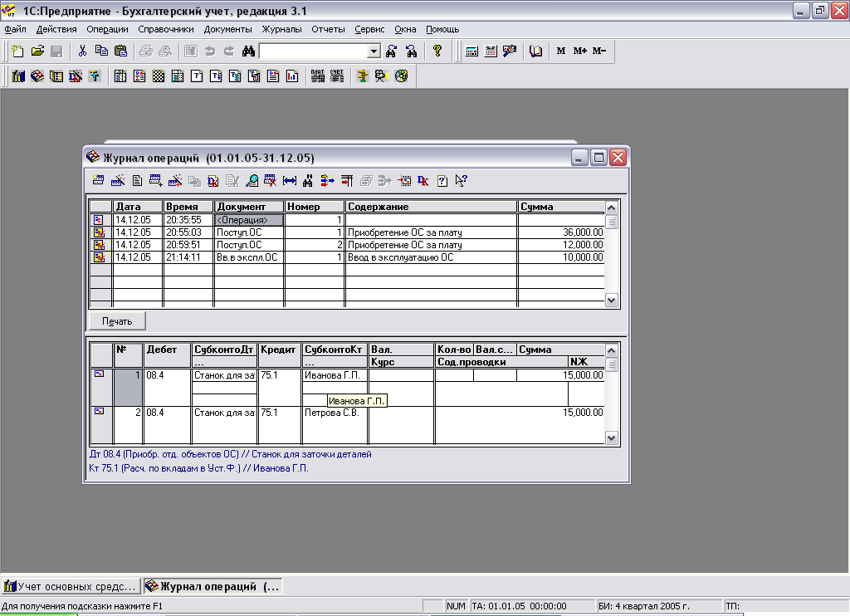Open the Операции menu
The image size is (850, 616).
107,29
